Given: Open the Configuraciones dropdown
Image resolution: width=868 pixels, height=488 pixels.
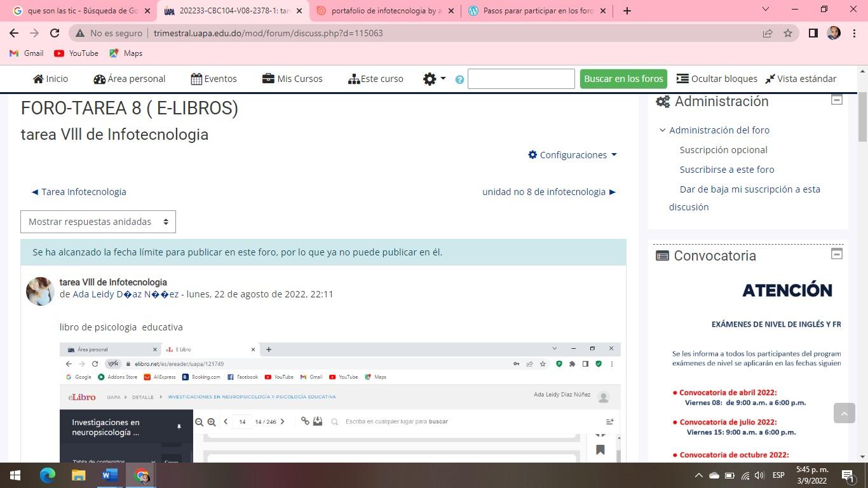Looking at the screenshot, I should coord(573,154).
